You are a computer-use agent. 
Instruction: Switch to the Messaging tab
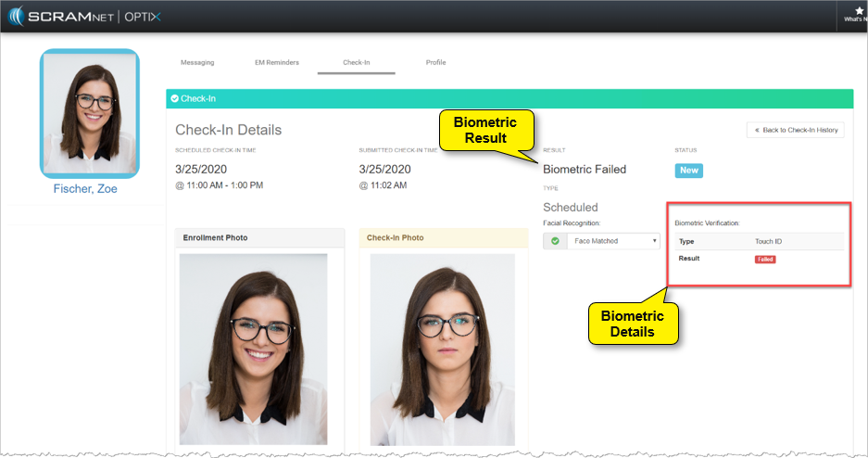coord(196,62)
